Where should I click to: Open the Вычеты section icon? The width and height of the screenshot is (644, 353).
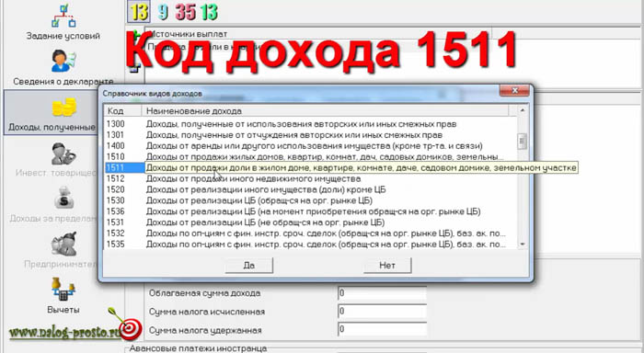coord(63,290)
